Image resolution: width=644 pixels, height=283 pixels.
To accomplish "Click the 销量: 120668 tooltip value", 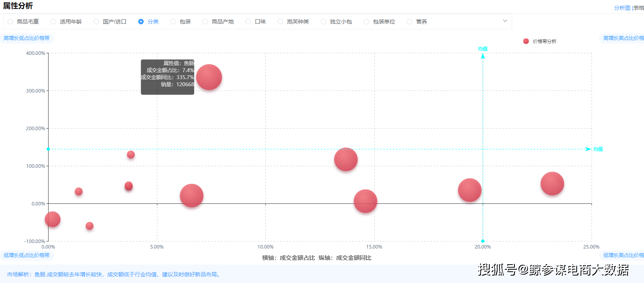I will [x=177, y=84].
